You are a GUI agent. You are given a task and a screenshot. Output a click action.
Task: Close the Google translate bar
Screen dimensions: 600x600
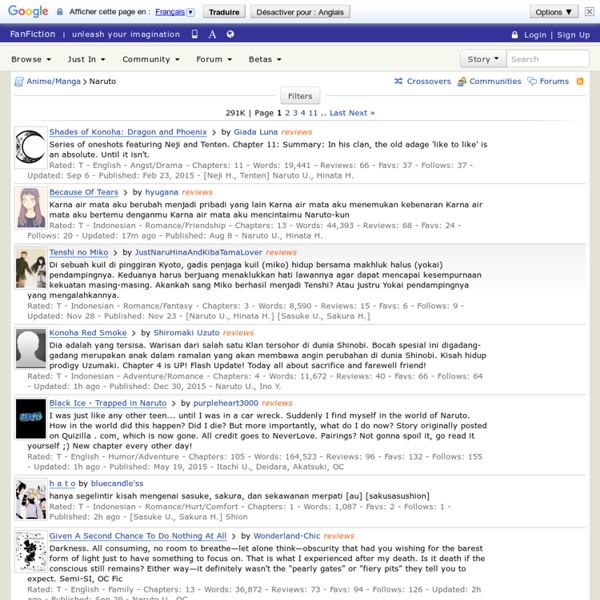pos(589,11)
